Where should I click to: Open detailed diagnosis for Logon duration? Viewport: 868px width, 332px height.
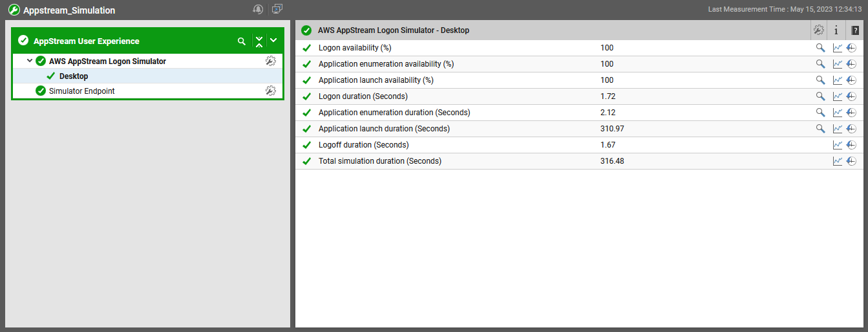[820, 96]
